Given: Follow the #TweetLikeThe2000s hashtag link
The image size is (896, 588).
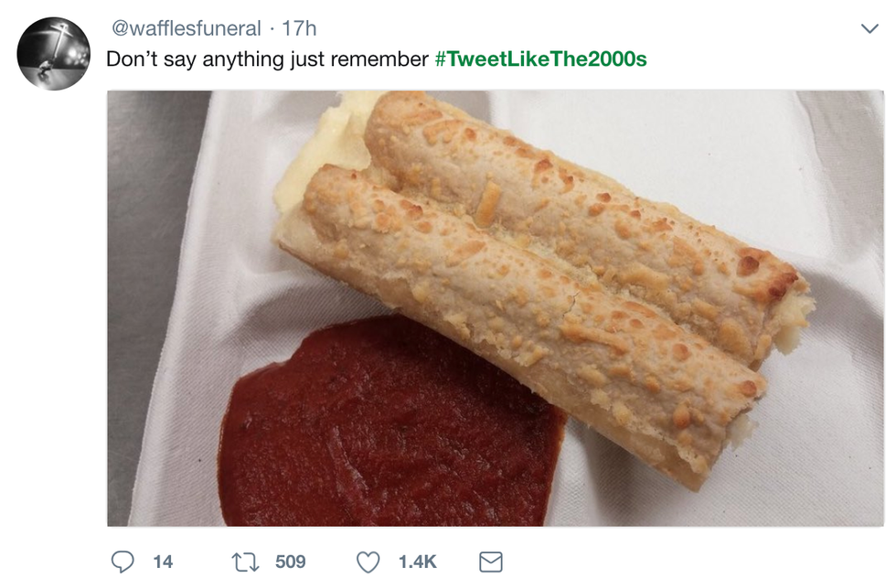Looking at the screenshot, I should click(540, 59).
